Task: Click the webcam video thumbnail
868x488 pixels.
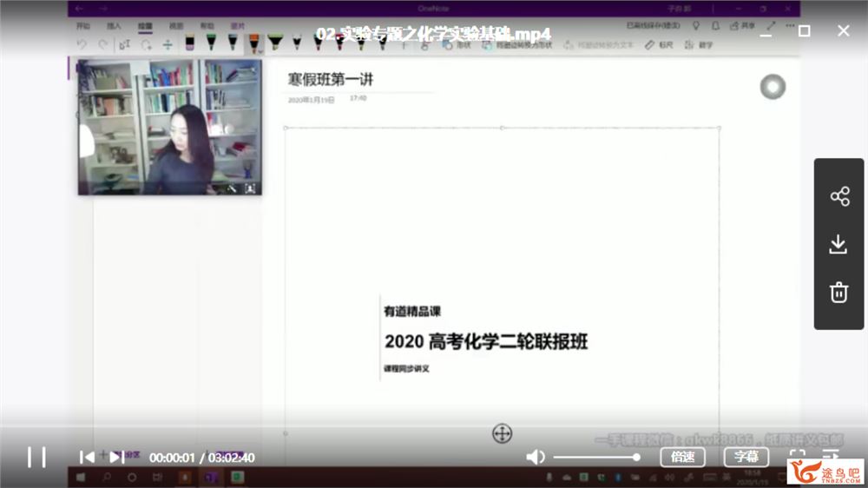Action: [x=169, y=127]
